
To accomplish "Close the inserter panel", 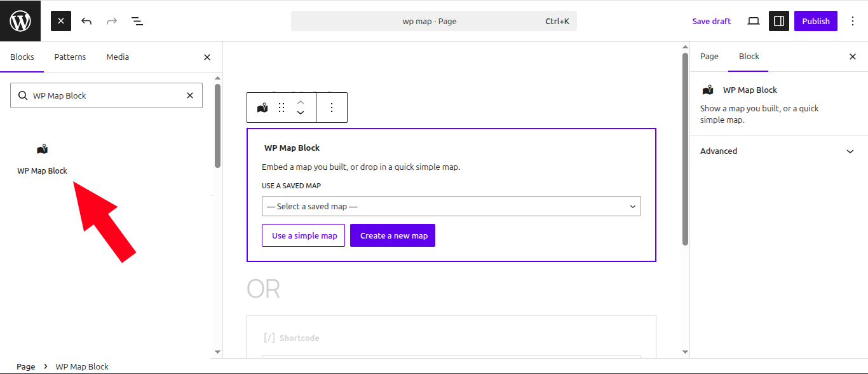I will click(x=207, y=57).
